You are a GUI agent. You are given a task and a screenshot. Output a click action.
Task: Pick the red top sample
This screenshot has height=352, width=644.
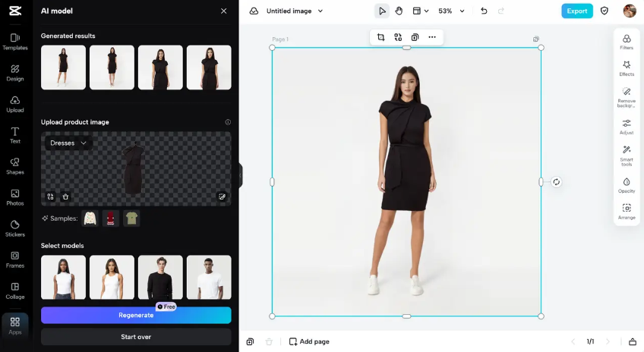point(110,218)
